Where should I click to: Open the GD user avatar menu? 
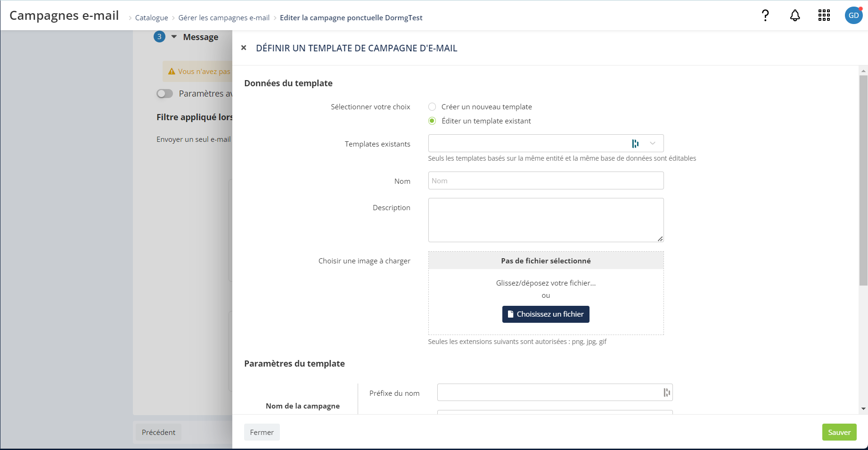coord(853,16)
